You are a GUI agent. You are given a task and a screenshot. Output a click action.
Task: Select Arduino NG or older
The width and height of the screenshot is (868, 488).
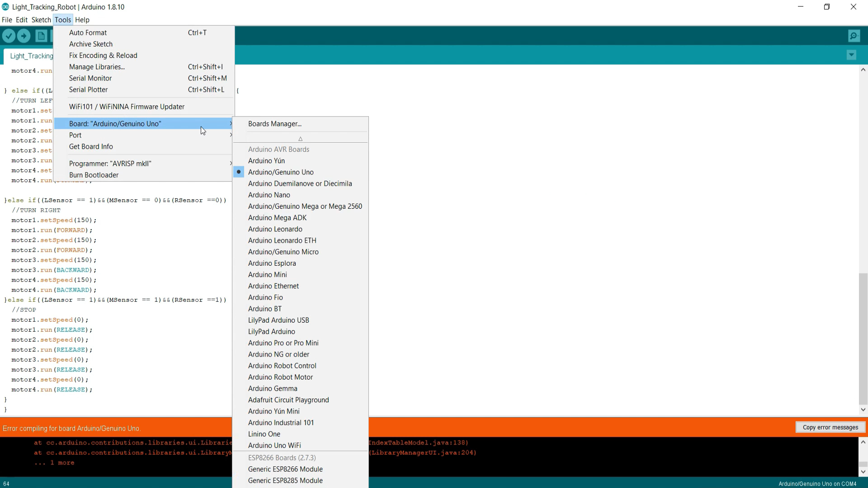click(x=300, y=354)
